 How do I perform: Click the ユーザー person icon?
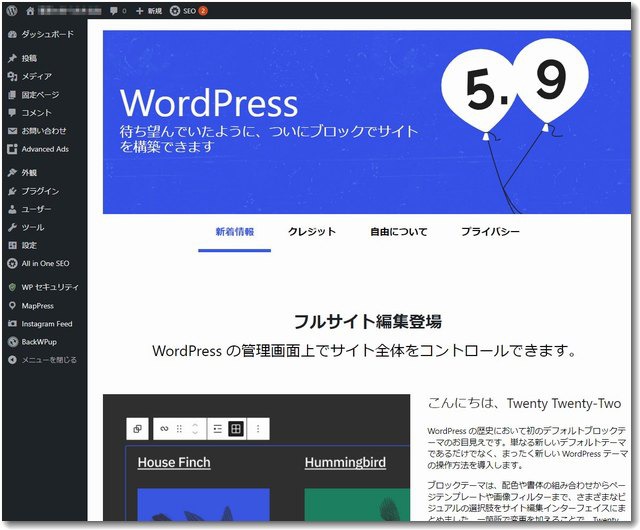12,209
